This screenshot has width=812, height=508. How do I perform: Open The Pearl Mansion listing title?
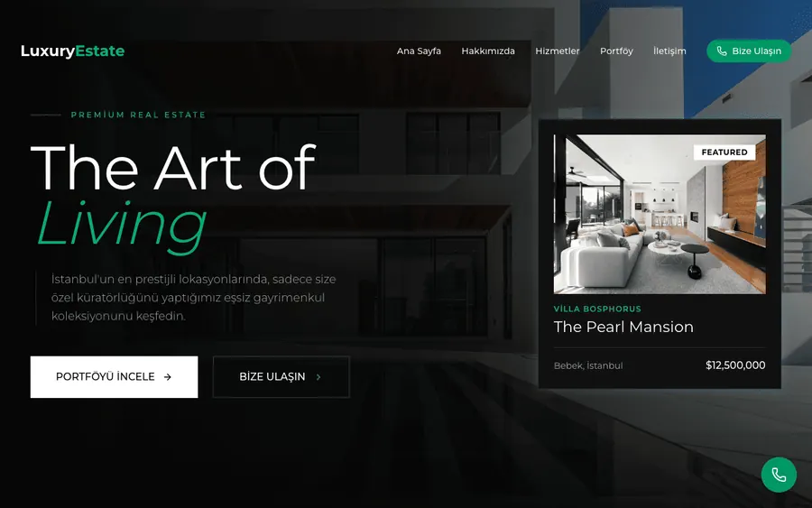pyautogui.click(x=623, y=327)
